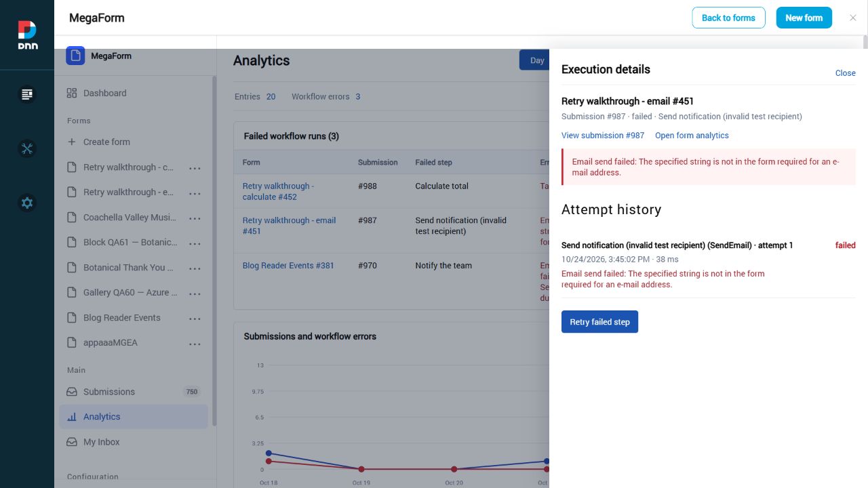Open Blog Reader Events #381 link
This screenshot has width=868, height=488.
pyautogui.click(x=288, y=266)
